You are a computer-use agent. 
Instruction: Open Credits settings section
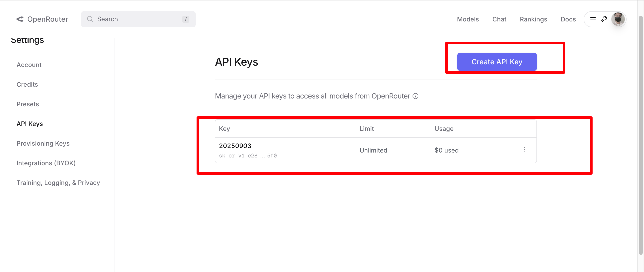(x=27, y=84)
